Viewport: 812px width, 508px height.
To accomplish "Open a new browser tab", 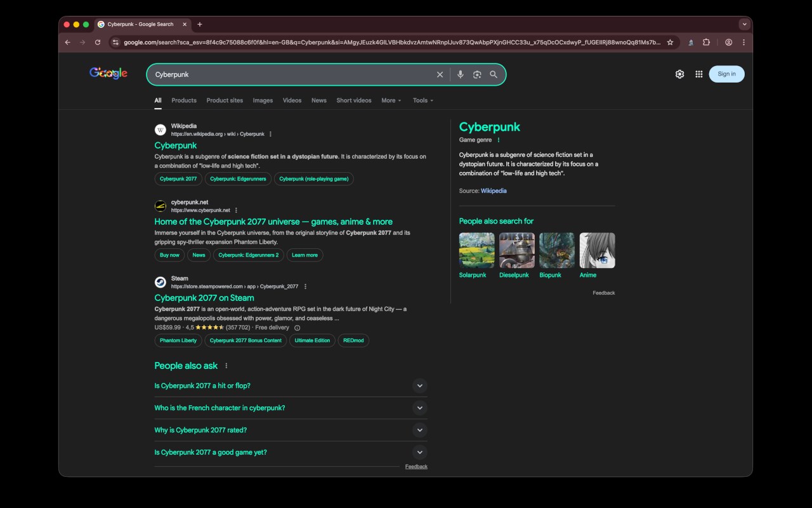I will (x=200, y=24).
